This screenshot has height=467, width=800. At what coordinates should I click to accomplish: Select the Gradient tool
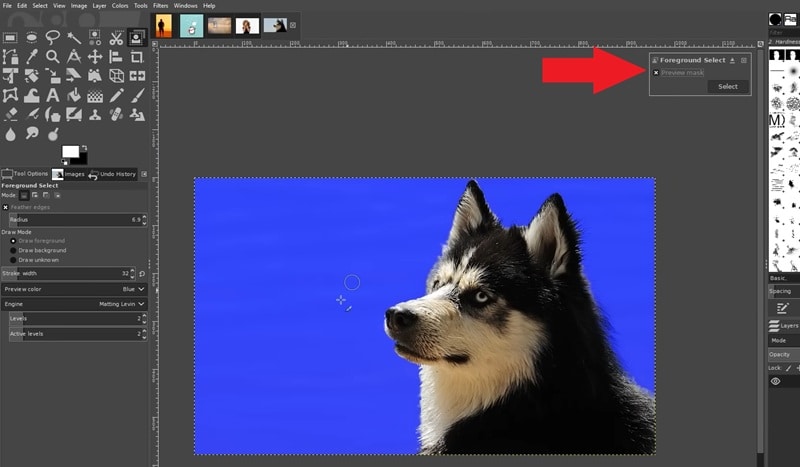[x=95, y=95]
